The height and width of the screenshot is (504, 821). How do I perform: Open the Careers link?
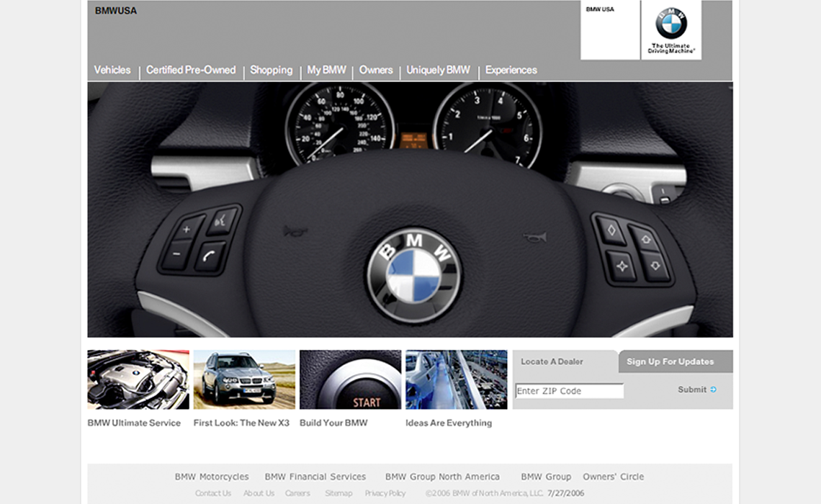(x=297, y=493)
